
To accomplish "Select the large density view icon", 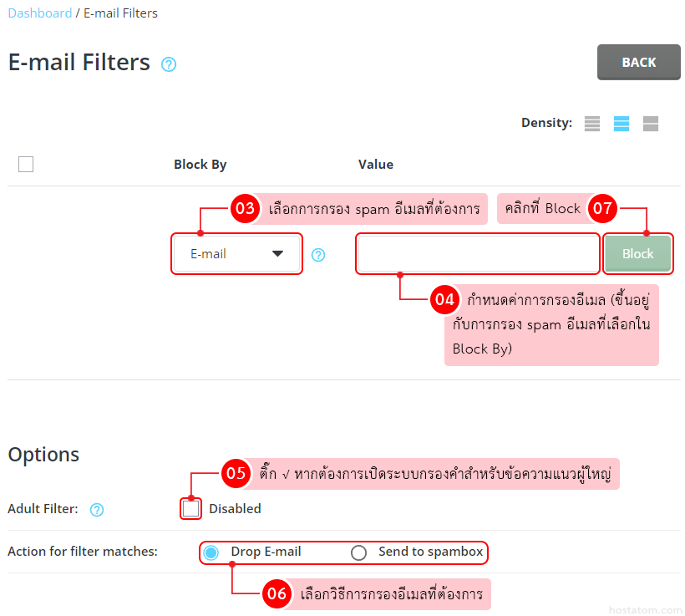I will (x=651, y=124).
